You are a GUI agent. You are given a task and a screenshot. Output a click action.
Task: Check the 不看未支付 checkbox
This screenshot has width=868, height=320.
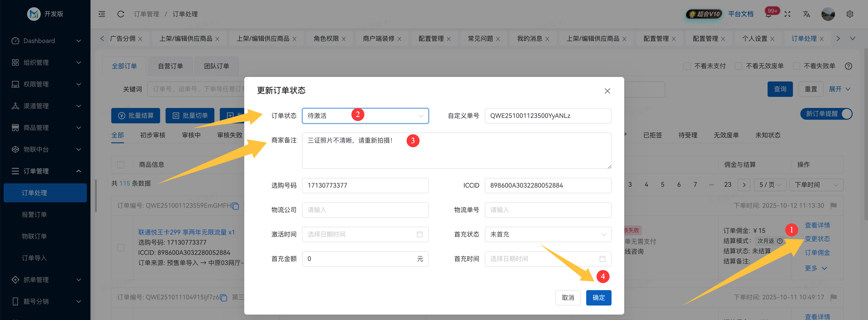(x=687, y=66)
